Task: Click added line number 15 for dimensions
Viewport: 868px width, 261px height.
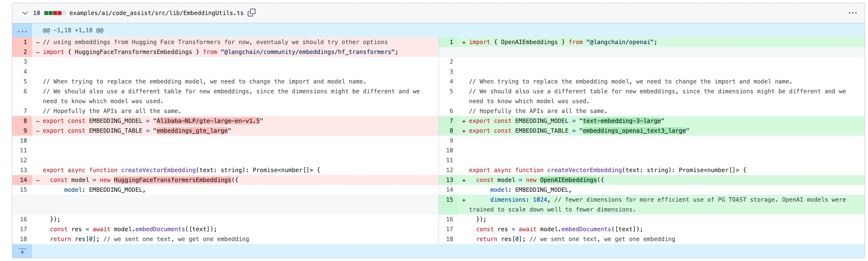Action: 450,200
